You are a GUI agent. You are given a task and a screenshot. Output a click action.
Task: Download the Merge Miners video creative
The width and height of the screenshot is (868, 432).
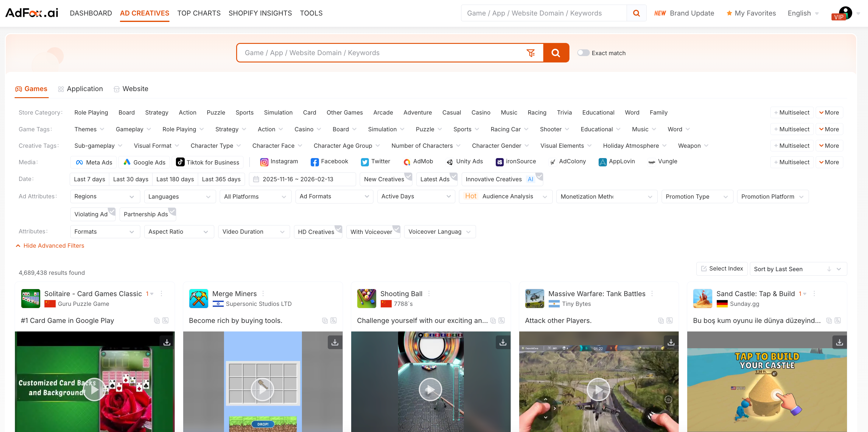tap(334, 342)
